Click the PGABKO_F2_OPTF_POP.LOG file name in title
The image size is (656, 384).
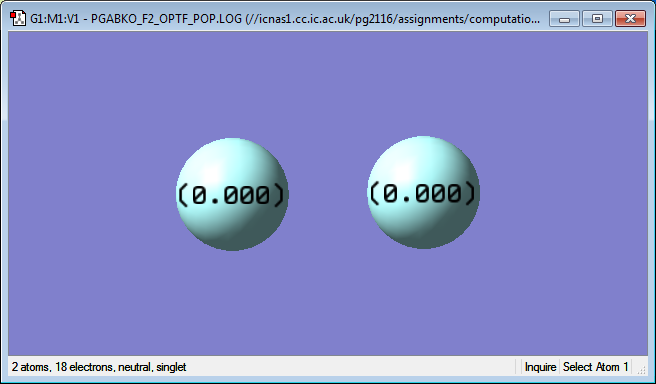[x=167, y=19]
